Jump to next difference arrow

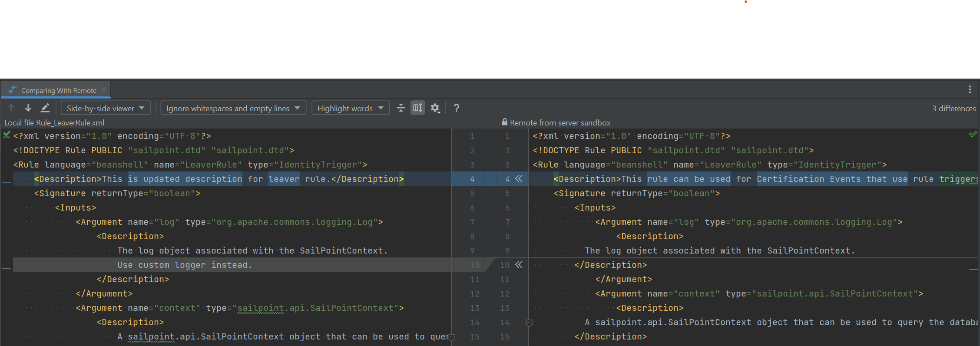click(x=28, y=108)
